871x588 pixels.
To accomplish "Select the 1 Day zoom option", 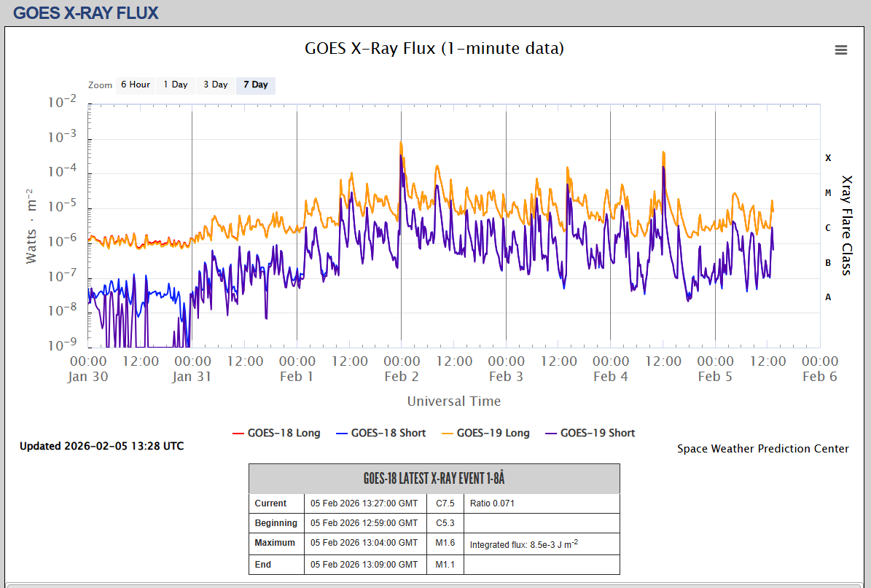I will 175,85.
